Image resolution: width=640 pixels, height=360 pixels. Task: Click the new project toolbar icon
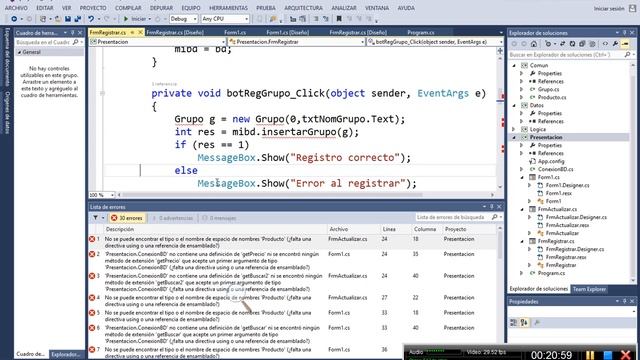point(43,19)
